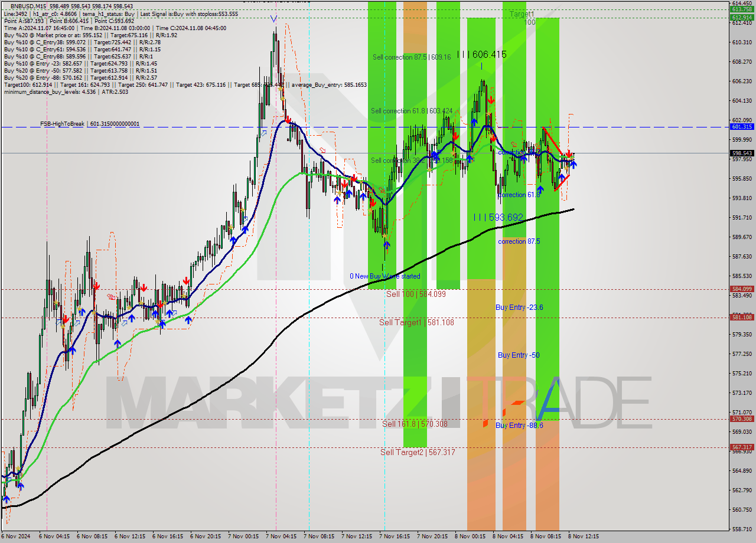756x543 pixels.
Task: Select the '| | | 593.692' low price label
Action: (498, 217)
